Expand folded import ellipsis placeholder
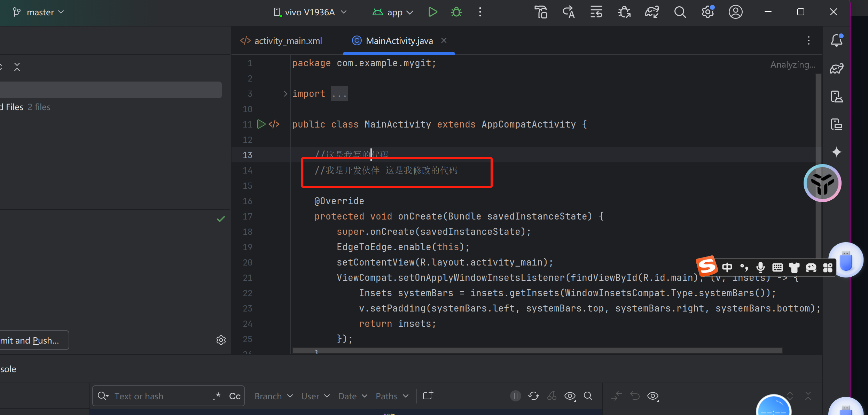Image resolution: width=868 pixels, height=415 pixels. [x=339, y=93]
